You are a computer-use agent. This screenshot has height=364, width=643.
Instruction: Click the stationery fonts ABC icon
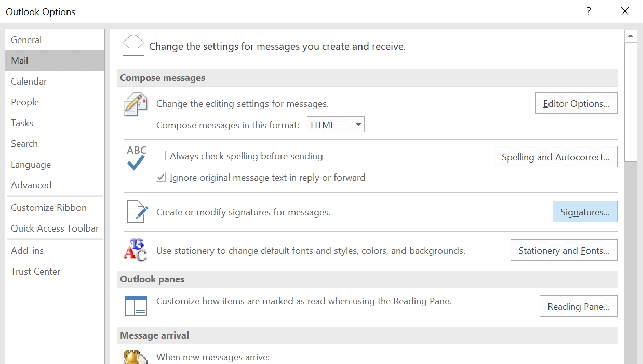(x=135, y=250)
